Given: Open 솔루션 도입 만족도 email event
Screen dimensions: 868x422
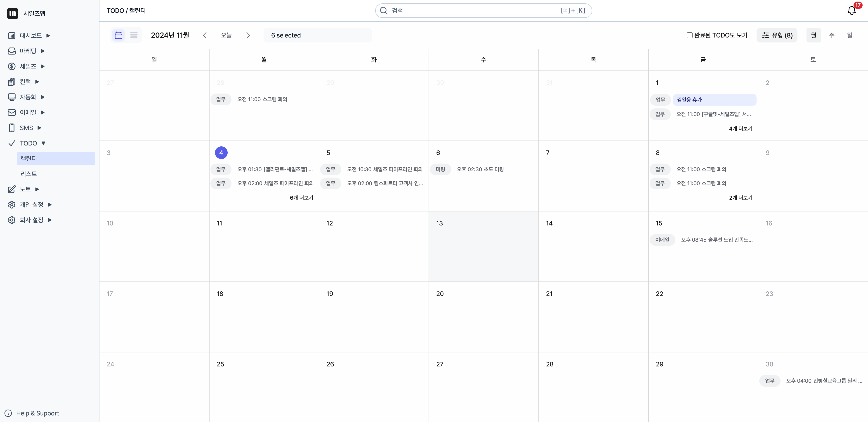Looking at the screenshot, I should [716, 240].
